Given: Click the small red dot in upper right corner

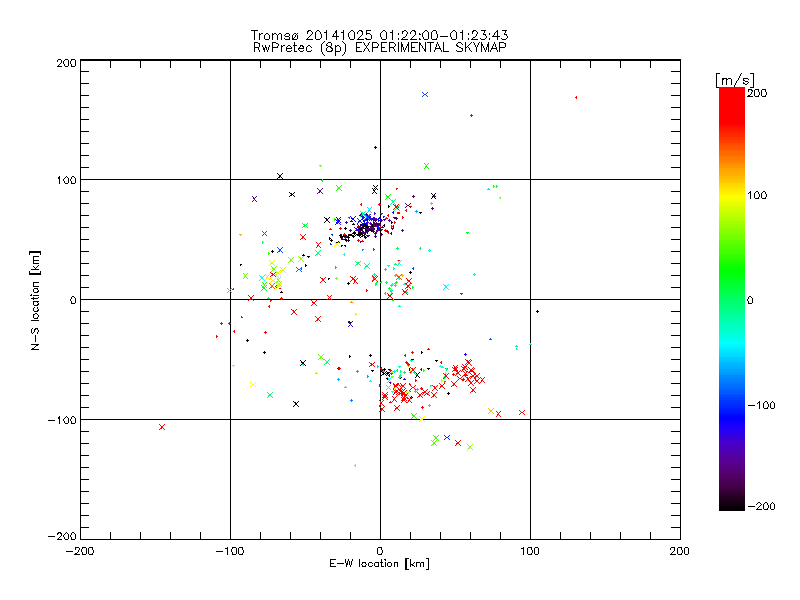Looking at the screenshot, I should (576, 97).
